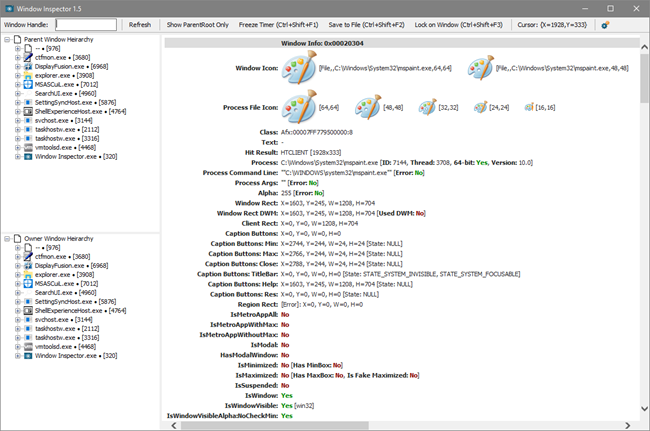Image resolution: width=650 pixels, height=431 pixels.
Task: Focus the Window Handle input field
Action: [85, 24]
